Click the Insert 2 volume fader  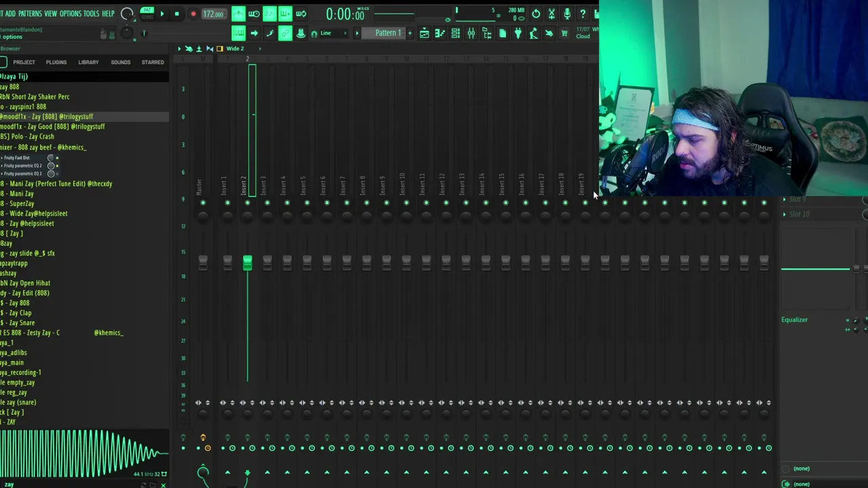point(247,263)
